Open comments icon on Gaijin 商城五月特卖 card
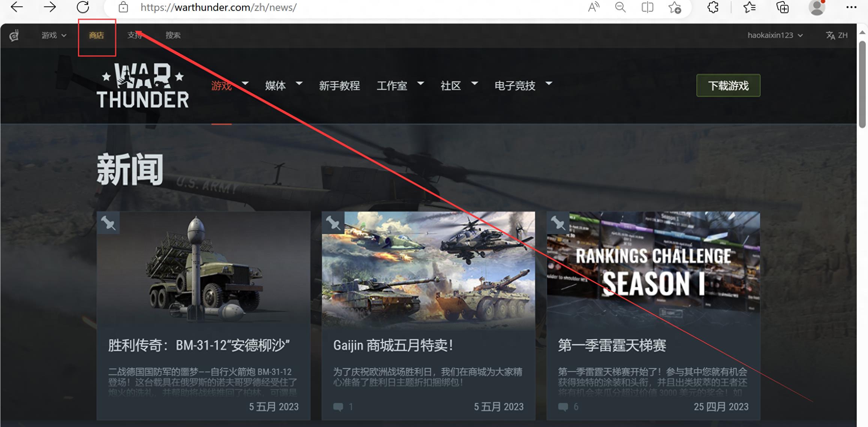 click(338, 407)
